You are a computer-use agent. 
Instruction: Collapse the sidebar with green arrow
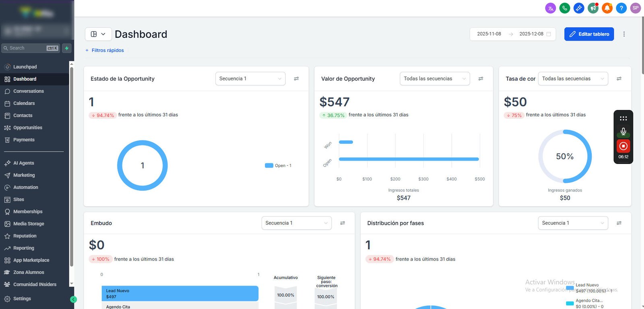click(73, 299)
